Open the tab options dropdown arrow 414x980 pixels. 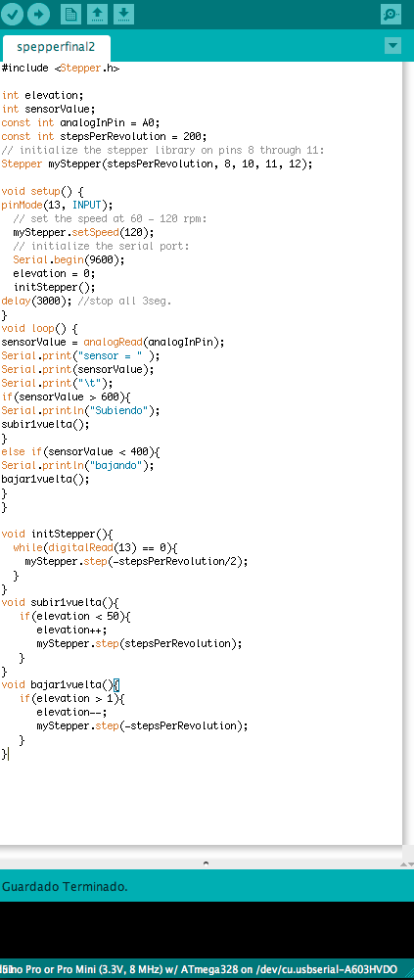tap(392, 46)
